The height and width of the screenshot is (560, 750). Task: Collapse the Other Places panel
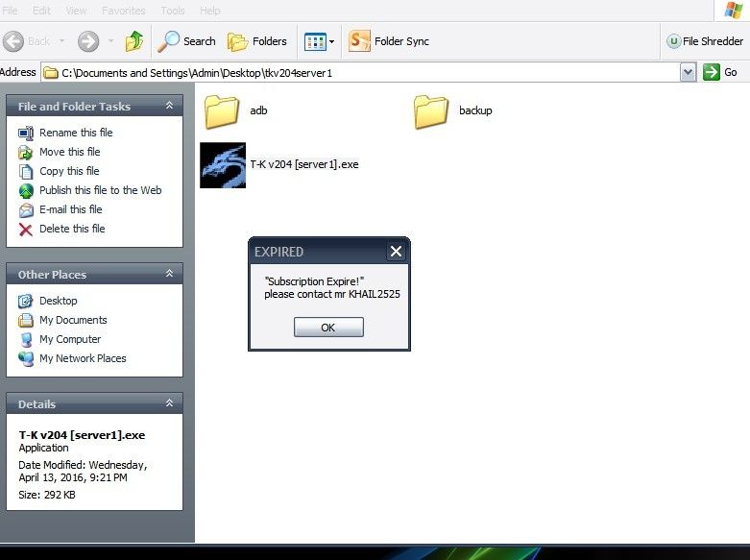170,275
